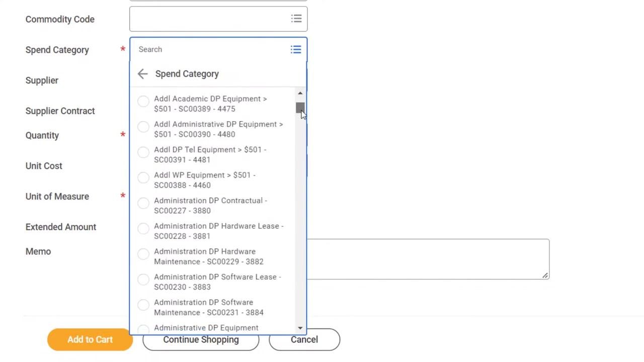Click 'Administrative DP Equipment' option text
Viewport: 644px width, 362px height.
pyautogui.click(x=206, y=328)
